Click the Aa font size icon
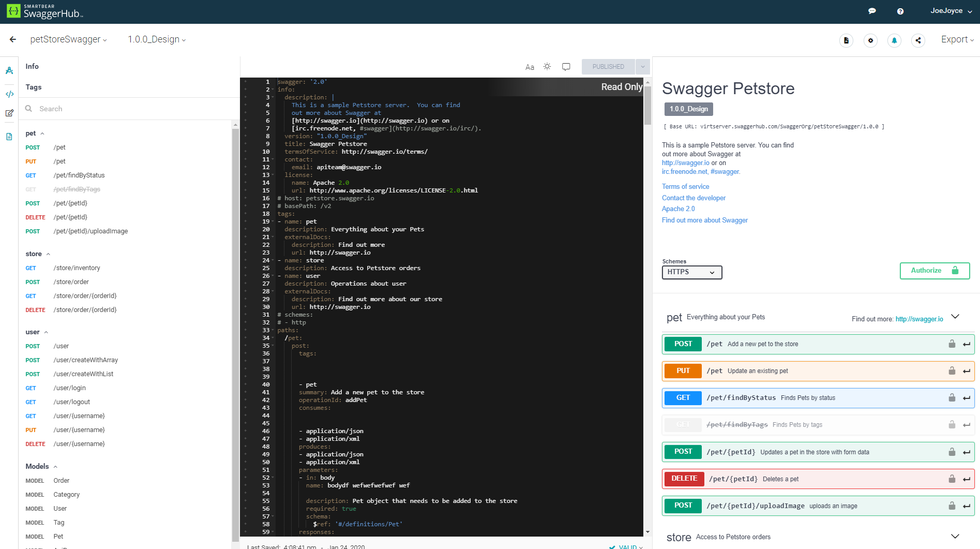This screenshot has width=980, height=549. pos(529,66)
